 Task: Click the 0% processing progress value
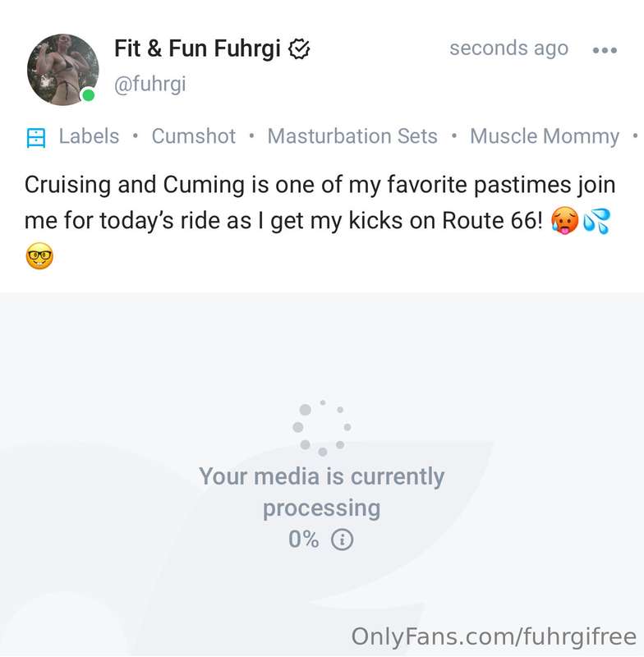tap(303, 540)
